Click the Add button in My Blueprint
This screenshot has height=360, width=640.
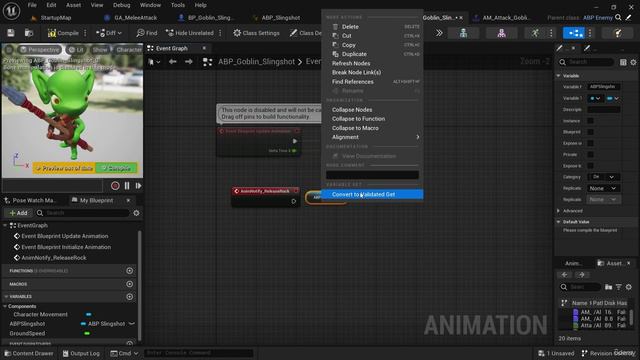18,213
